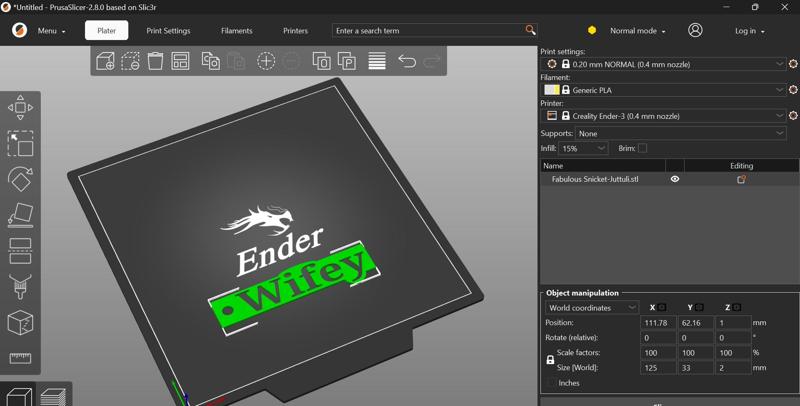Open the Menu dropdown

(52, 31)
